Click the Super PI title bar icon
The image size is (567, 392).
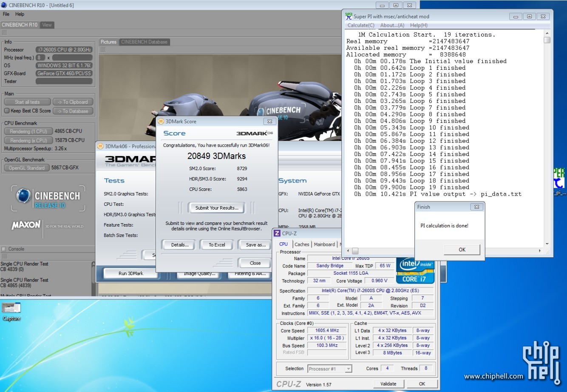[x=349, y=16]
